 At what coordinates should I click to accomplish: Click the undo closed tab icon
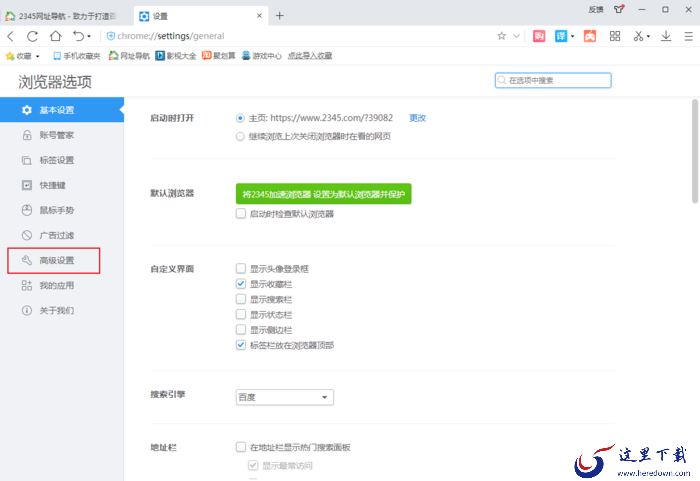(79, 36)
